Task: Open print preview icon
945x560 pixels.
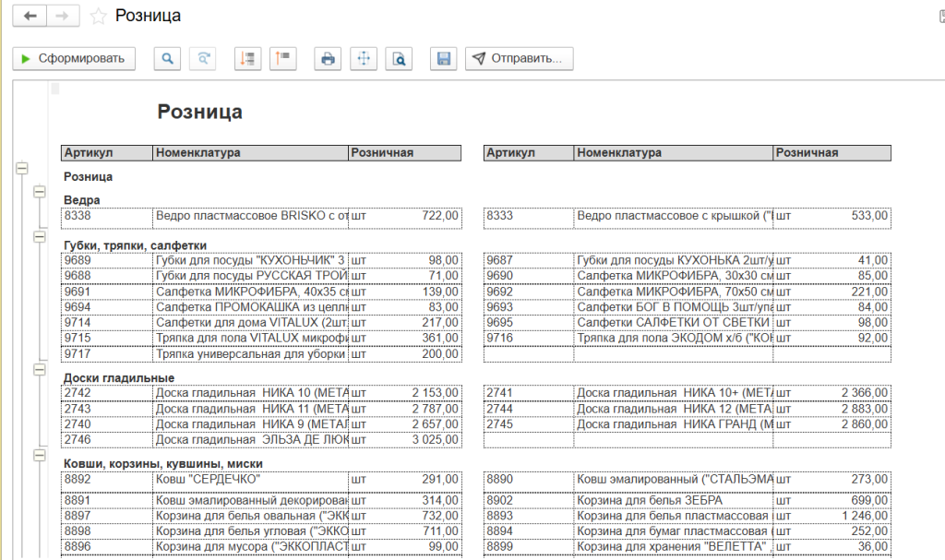Action: pos(399,59)
